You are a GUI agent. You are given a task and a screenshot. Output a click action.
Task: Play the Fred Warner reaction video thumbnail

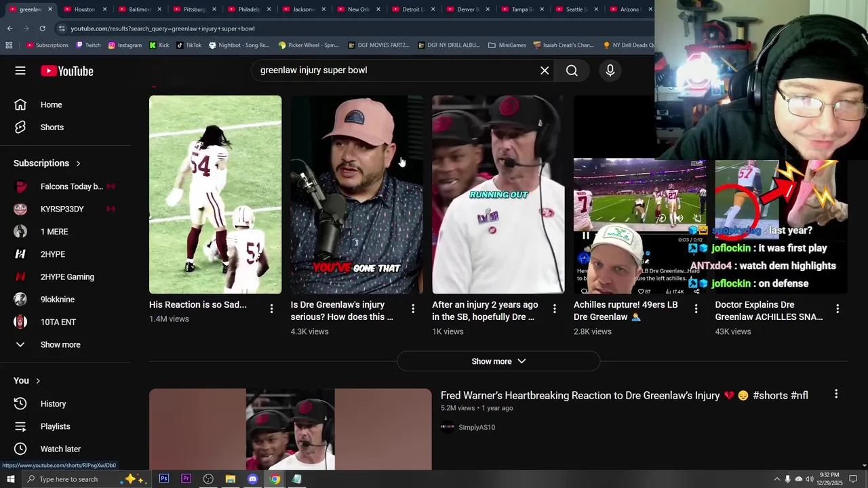290,429
